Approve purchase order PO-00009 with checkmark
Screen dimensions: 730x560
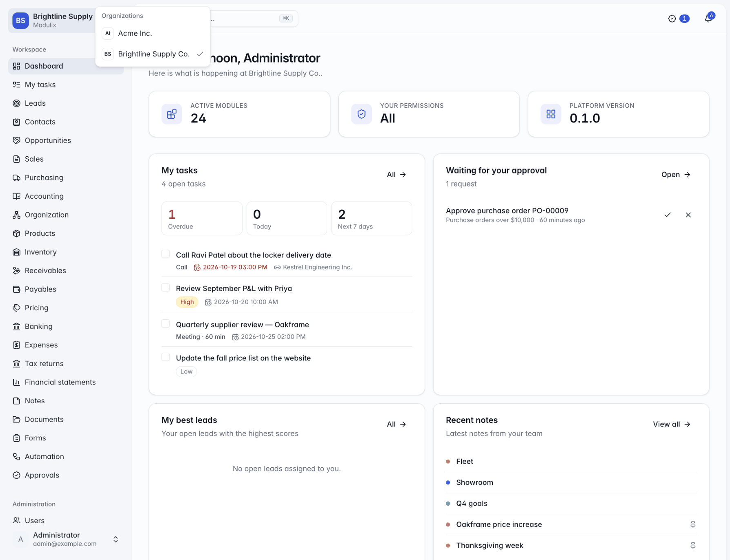click(668, 215)
